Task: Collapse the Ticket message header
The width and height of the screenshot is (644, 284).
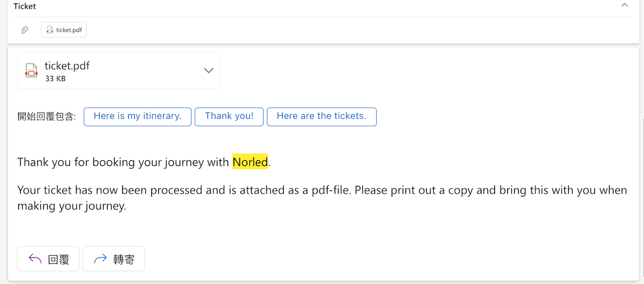Action: 624,6
